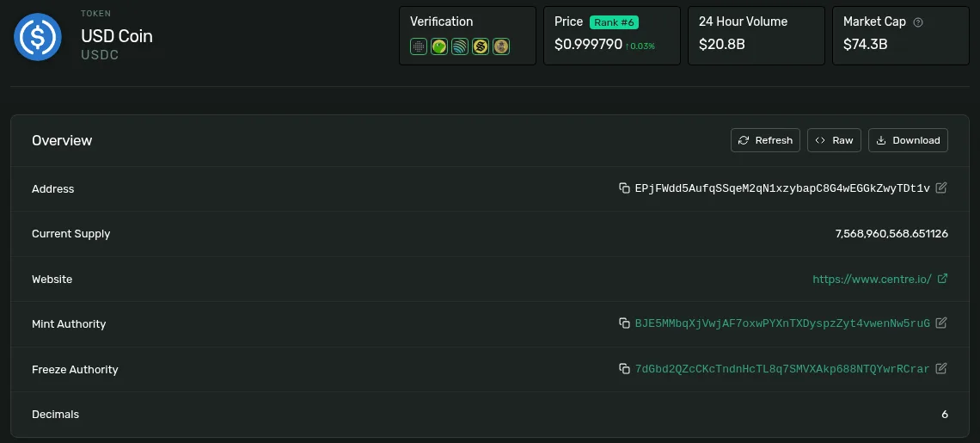Image resolution: width=980 pixels, height=443 pixels.
Task: Click the address text EPjFWdd5...
Action: tap(782, 188)
